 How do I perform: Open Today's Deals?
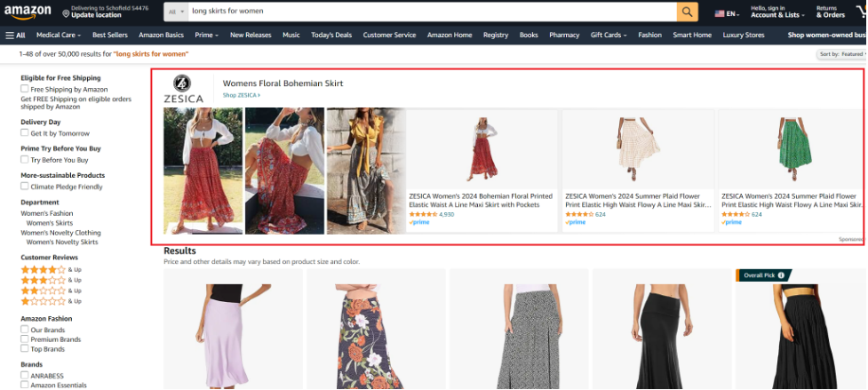click(331, 35)
